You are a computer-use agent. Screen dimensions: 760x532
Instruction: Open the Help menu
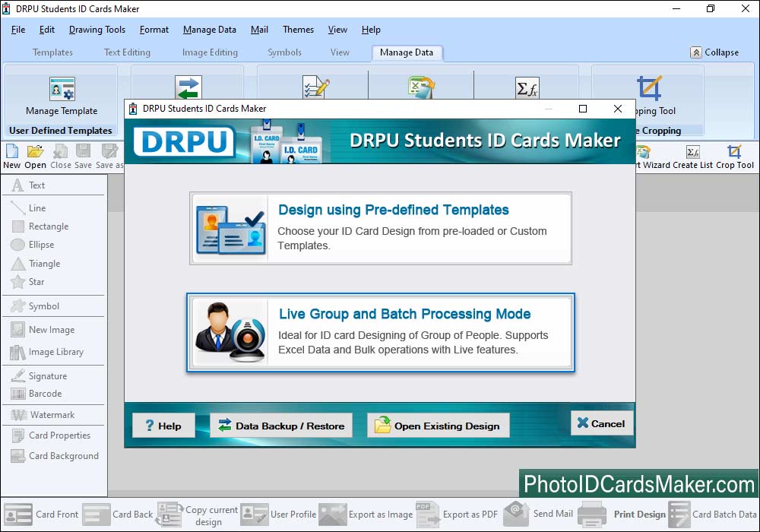coord(371,30)
